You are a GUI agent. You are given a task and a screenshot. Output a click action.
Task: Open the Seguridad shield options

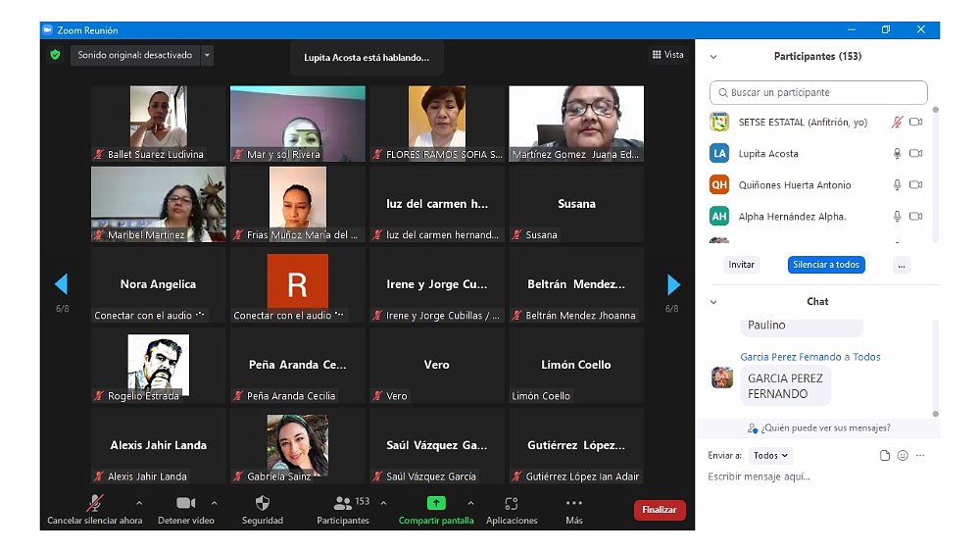click(x=262, y=504)
